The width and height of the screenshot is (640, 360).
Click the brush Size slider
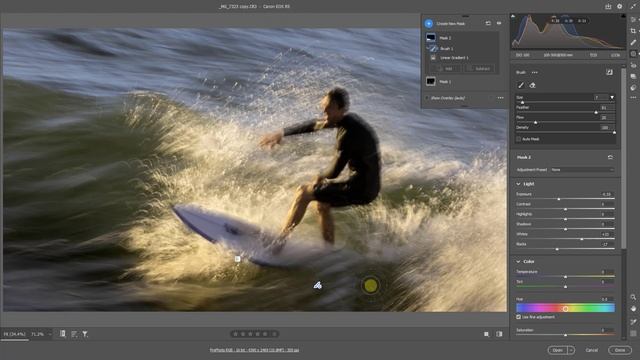pos(565,102)
